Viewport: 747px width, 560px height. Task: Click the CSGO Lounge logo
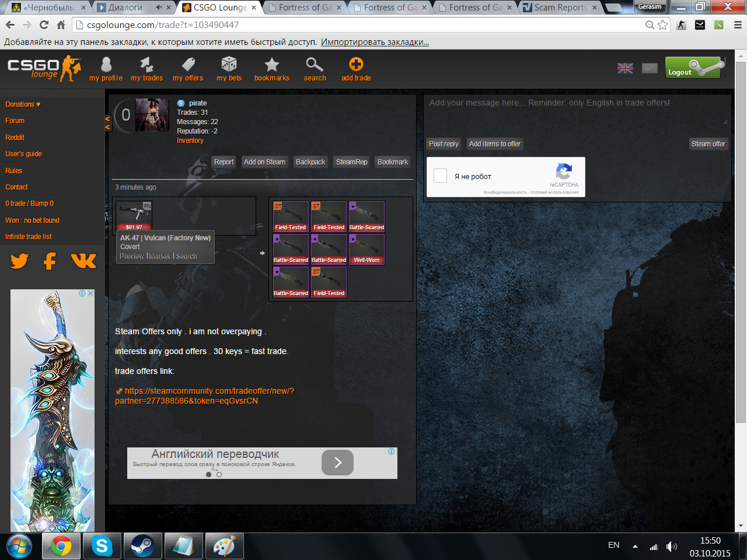coord(44,68)
